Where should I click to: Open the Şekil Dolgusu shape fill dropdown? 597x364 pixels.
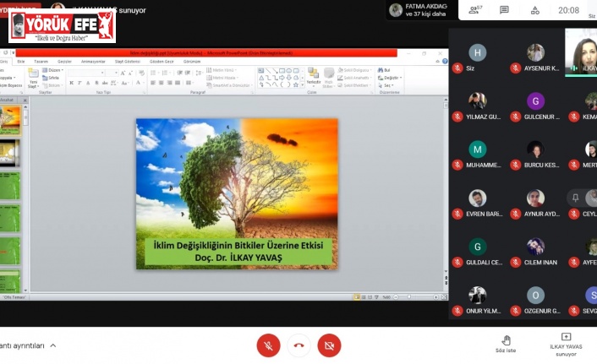coord(354,70)
